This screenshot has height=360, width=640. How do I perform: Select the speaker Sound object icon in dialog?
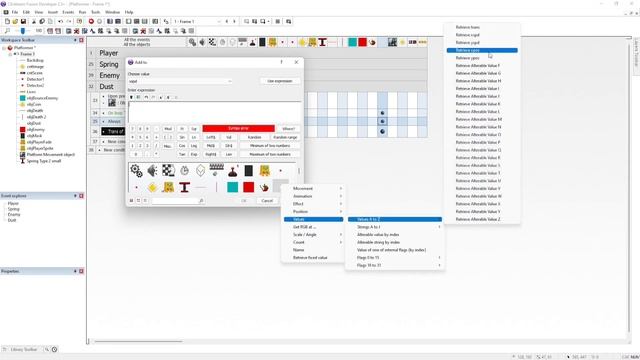tap(152, 171)
